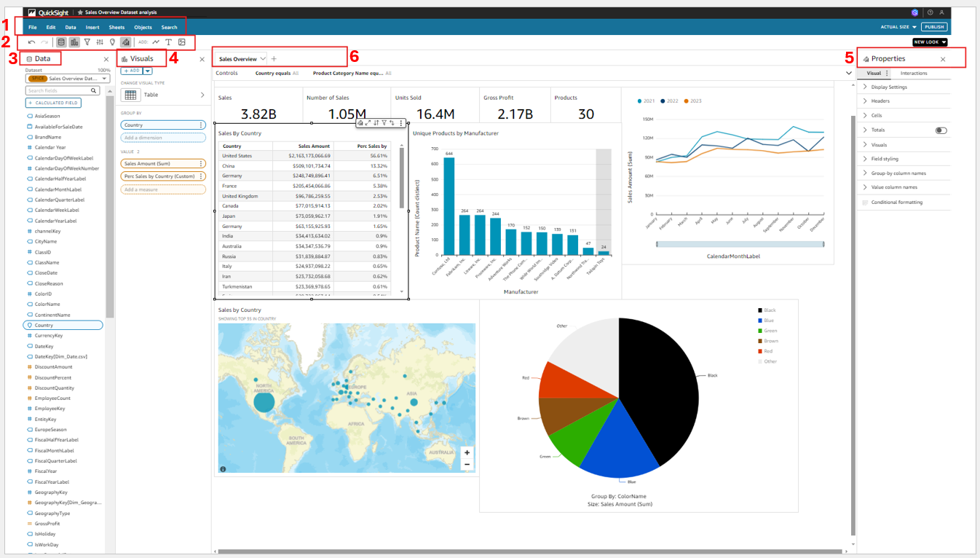Add an image with toolbar icon
Viewport: 980px width, 558px height.
pyautogui.click(x=182, y=42)
